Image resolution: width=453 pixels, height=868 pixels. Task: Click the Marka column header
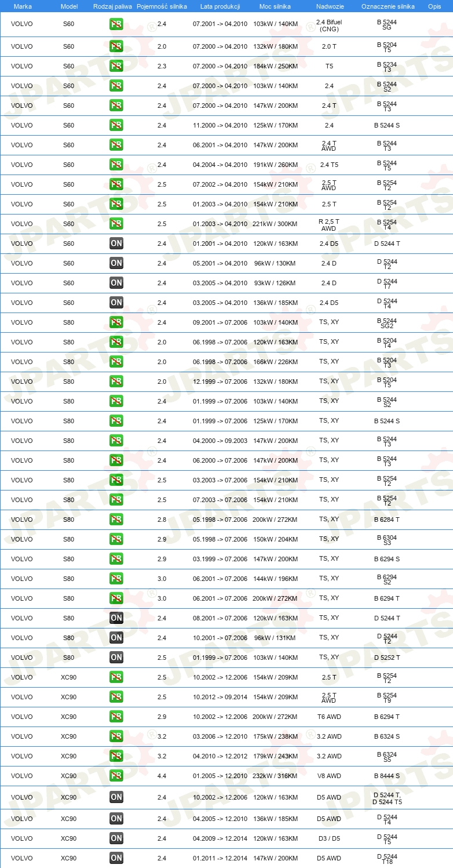coord(23,6)
